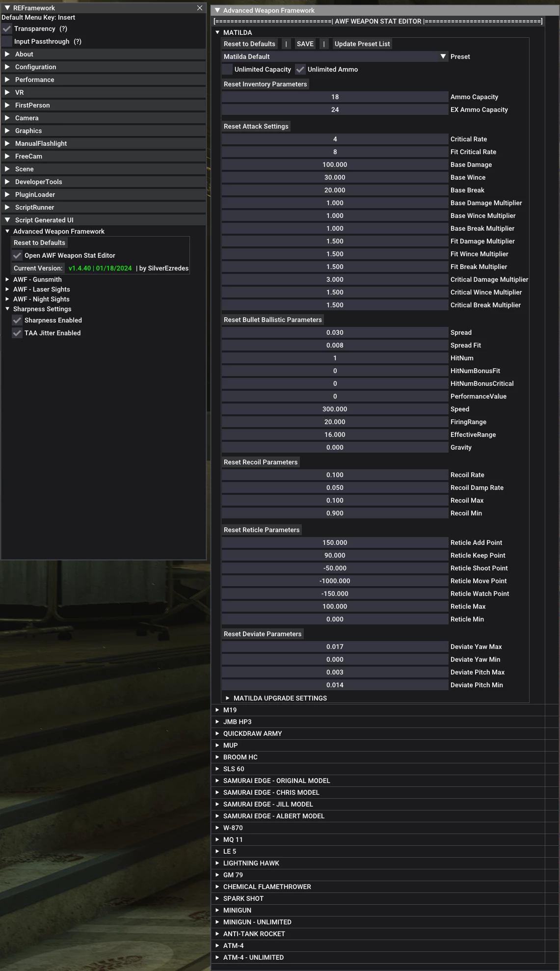This screenshot has width=560, height=971.
Task: Expand the ManualFlashlight section
Action: coord(104,143)
